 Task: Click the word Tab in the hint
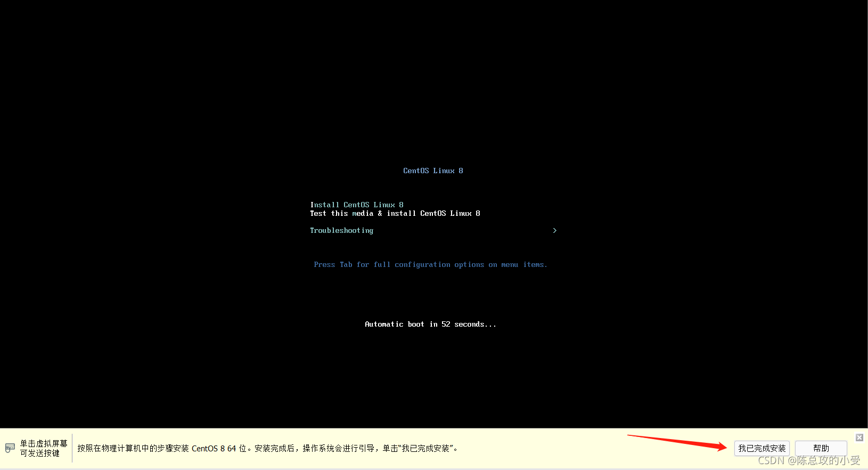pos(346,264)
